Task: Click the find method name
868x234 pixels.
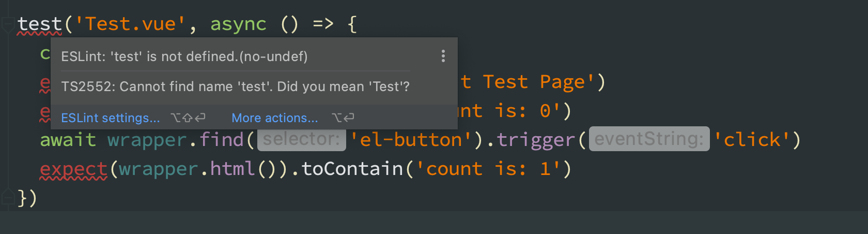Action: coord(222,140)
